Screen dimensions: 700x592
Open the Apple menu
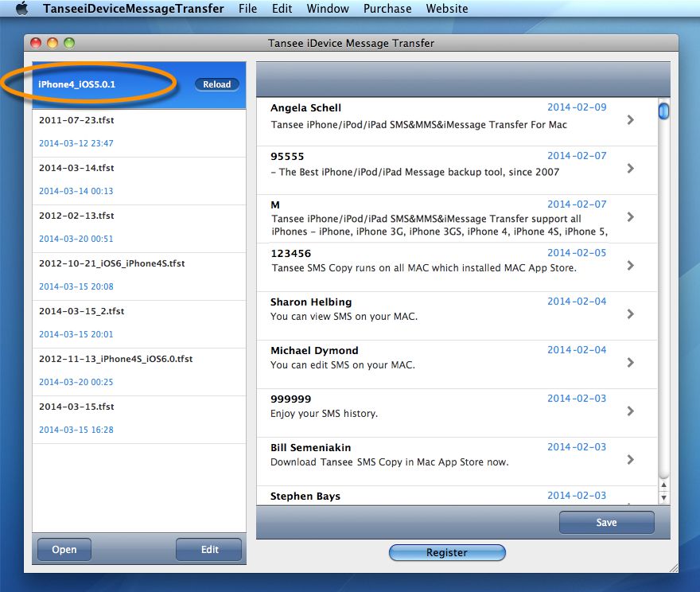point(22,9)
